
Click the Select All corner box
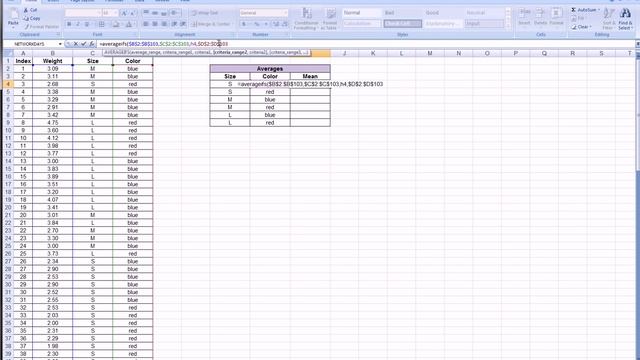coord(8,53)
